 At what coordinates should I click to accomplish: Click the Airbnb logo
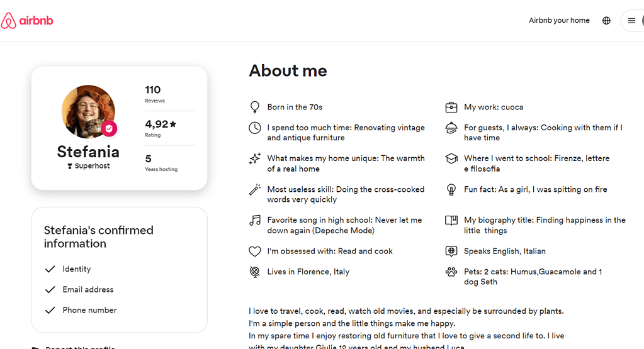[x=27, y=21]
